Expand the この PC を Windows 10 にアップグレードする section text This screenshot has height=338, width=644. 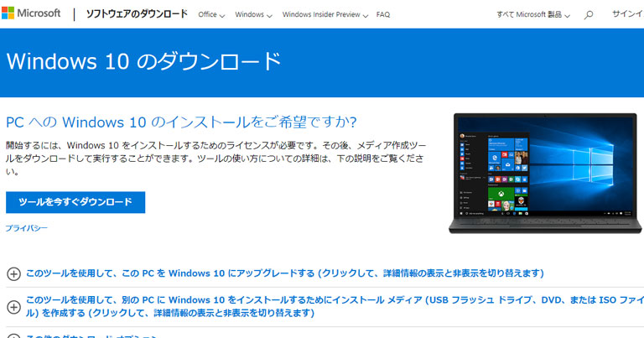284,273
